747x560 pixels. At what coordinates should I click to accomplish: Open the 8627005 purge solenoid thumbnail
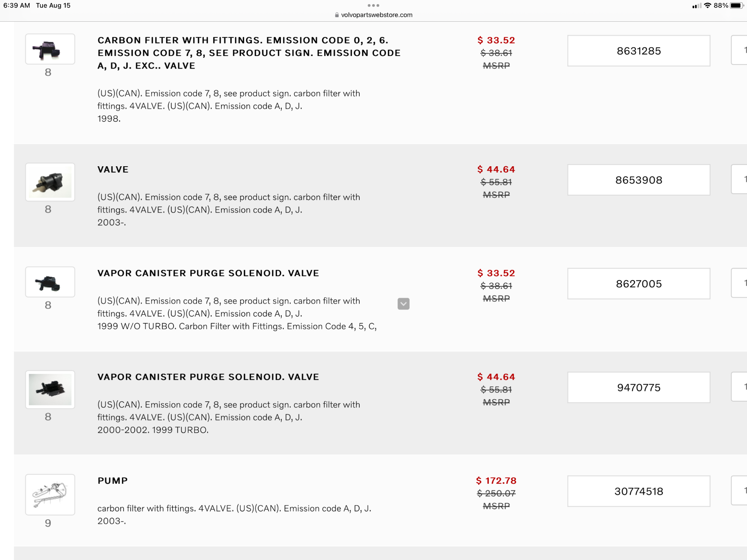(50, 282)
